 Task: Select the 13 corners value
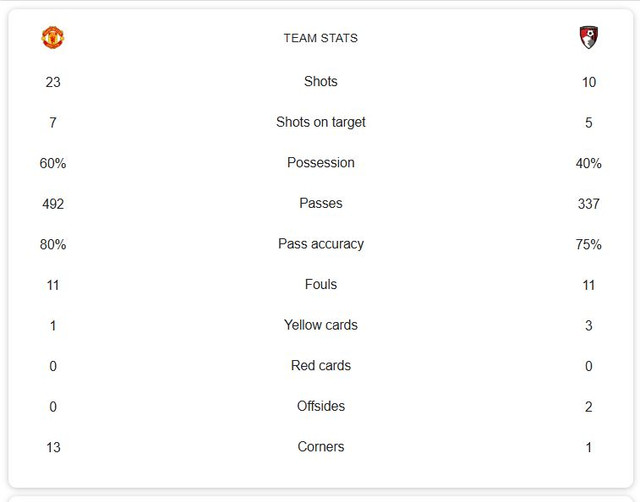point(53,447)
